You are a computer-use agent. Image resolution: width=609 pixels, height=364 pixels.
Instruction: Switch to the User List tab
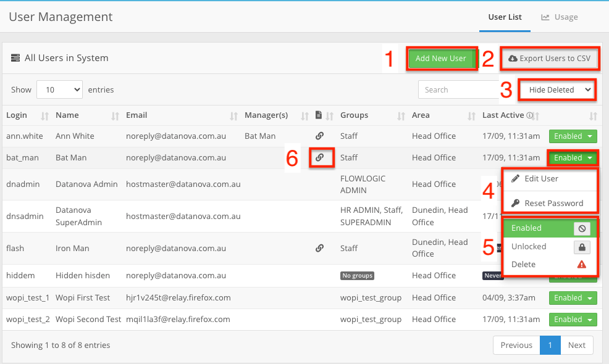tap(505, 17)
